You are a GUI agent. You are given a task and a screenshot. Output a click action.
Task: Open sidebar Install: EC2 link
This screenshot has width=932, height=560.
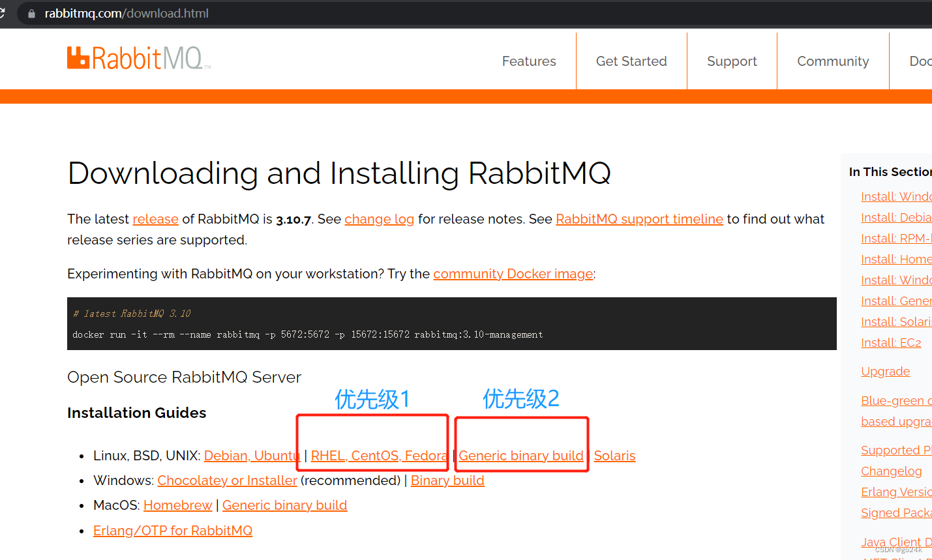891,343
